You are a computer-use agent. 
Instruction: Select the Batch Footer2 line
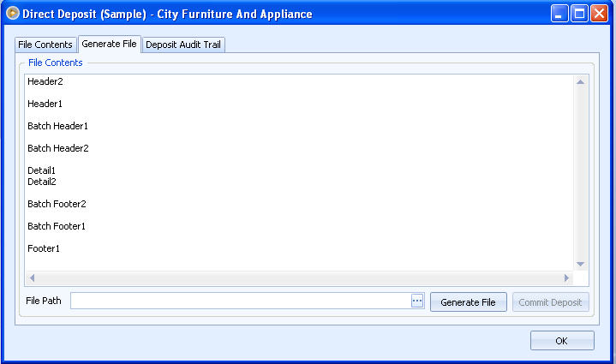[57, 204]
